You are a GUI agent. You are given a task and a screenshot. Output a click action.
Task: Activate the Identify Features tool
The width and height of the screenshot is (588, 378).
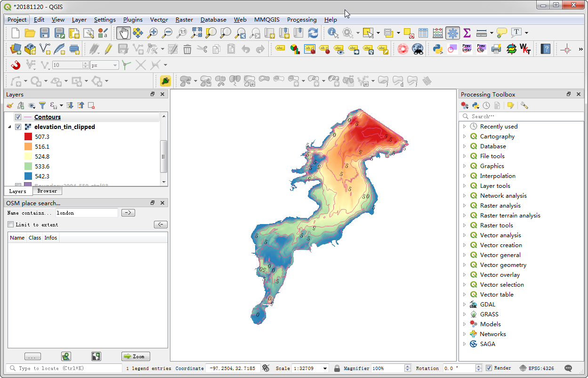333,32
